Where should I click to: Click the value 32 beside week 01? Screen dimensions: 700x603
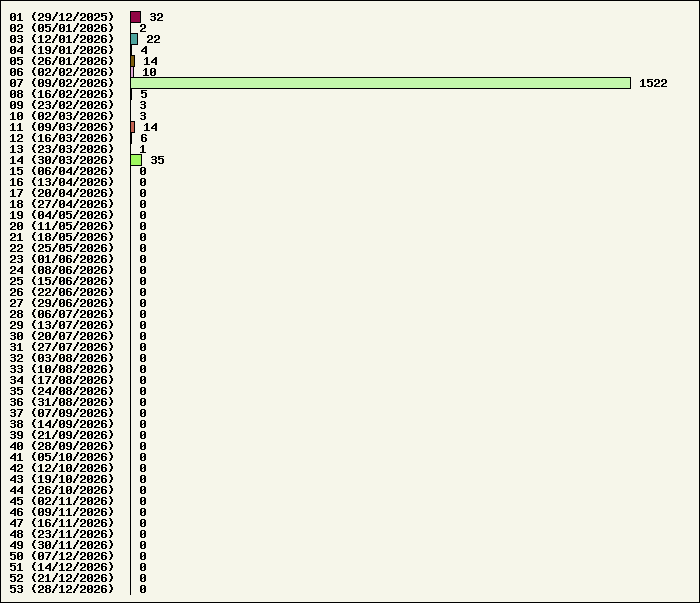[156, 17]
